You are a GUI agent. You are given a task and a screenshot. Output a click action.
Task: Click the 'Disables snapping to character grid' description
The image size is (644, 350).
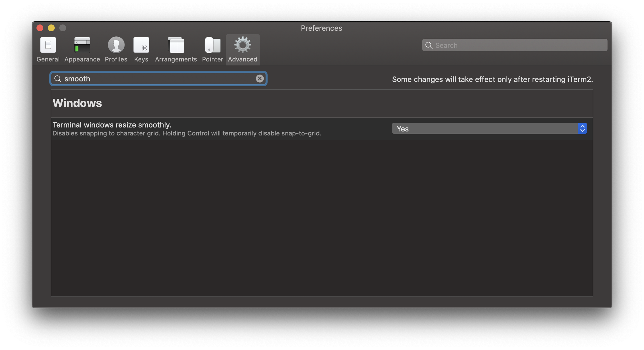(x=187, y=133)
